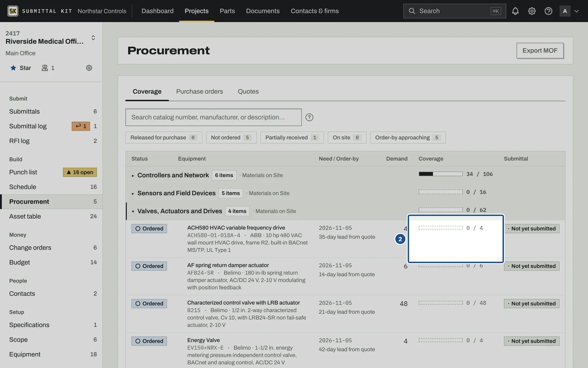
Task: Open Change orders in sidebar
Action: tap(51, 248)
